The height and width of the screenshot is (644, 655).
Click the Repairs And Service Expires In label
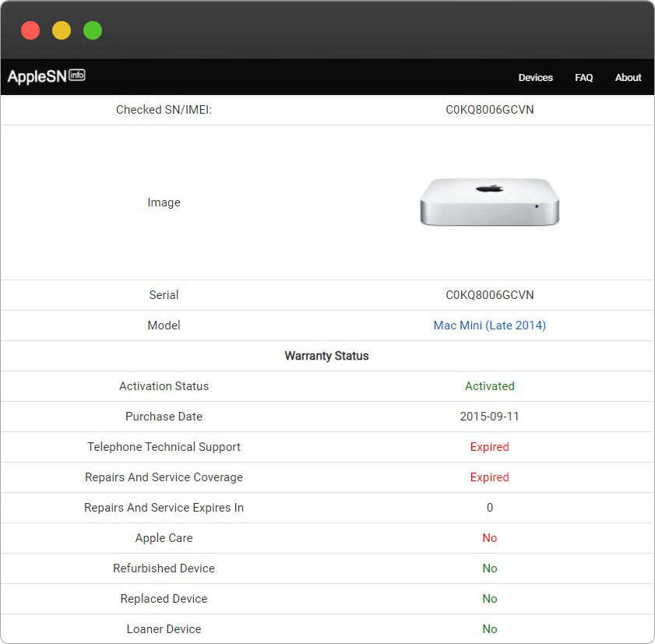[x=164, y=508]
